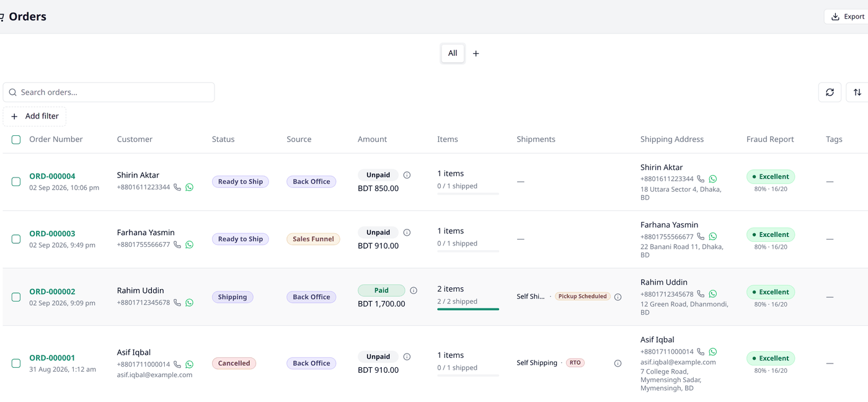Show payment info for ORD-000004 Unpaid badge
This screenshot has height=402, width=868.
[x=407, y=175]
